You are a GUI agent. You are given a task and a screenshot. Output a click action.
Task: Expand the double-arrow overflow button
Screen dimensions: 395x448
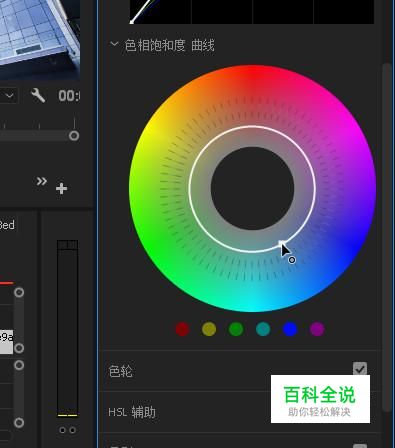point(42,181)
